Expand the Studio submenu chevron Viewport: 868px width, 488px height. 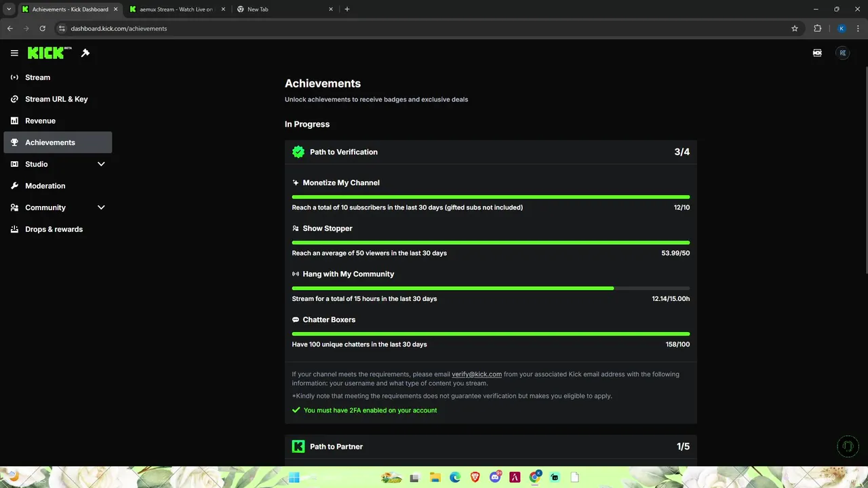(101, 164)
